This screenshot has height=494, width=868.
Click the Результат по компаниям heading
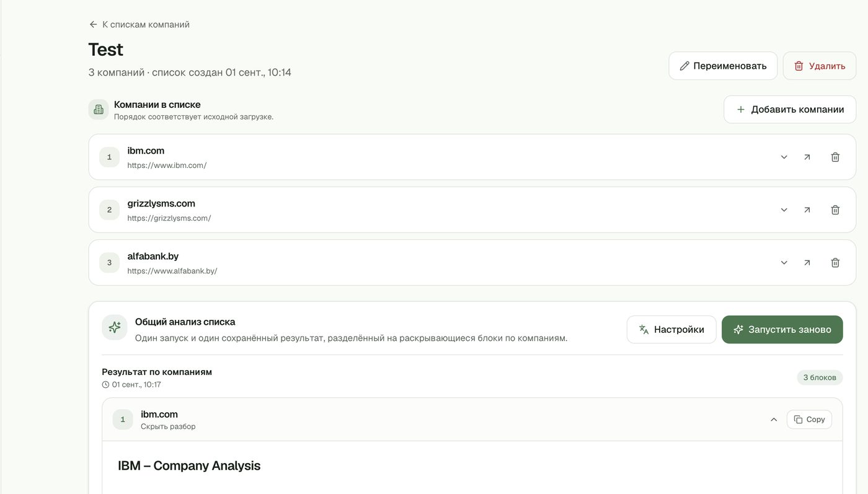click(x=157, y=372)
